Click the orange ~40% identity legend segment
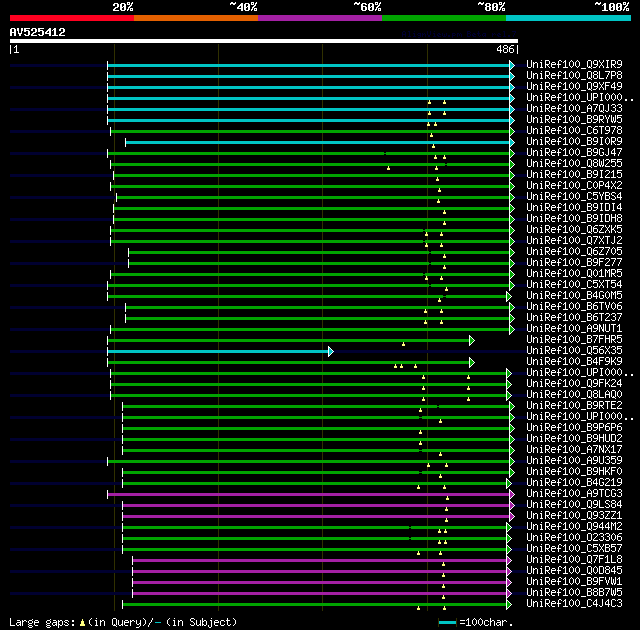 coord(196,18)
